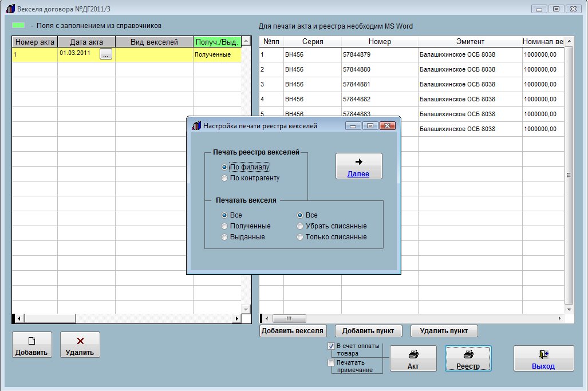Click the Выход exit door button

[543, 359]
